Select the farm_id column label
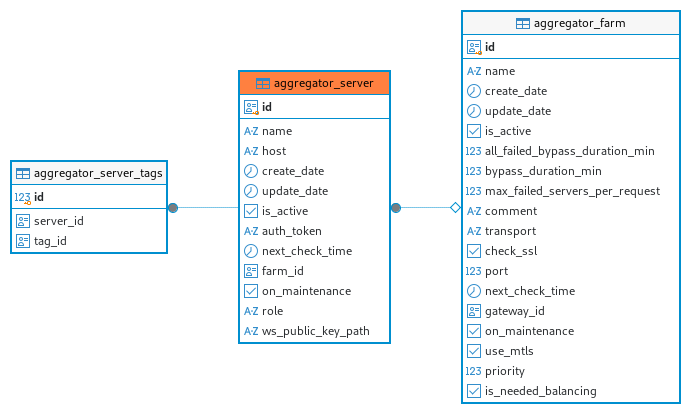 [x=282, y=271]
